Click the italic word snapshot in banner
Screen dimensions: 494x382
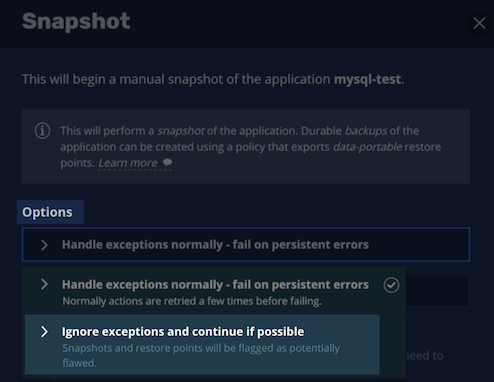click(x=181, y=131)
